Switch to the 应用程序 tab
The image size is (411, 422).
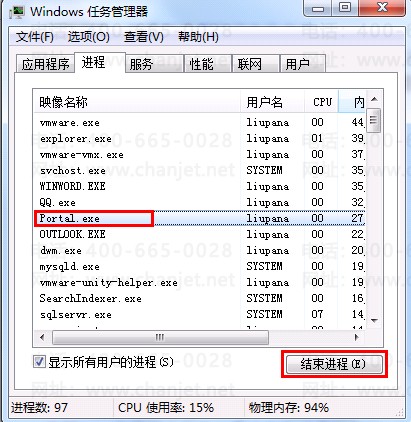[45, 64]
